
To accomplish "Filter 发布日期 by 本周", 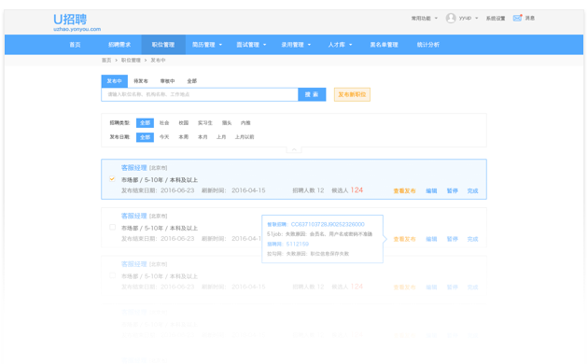I will pyautogui.click(x=183, y=137).
